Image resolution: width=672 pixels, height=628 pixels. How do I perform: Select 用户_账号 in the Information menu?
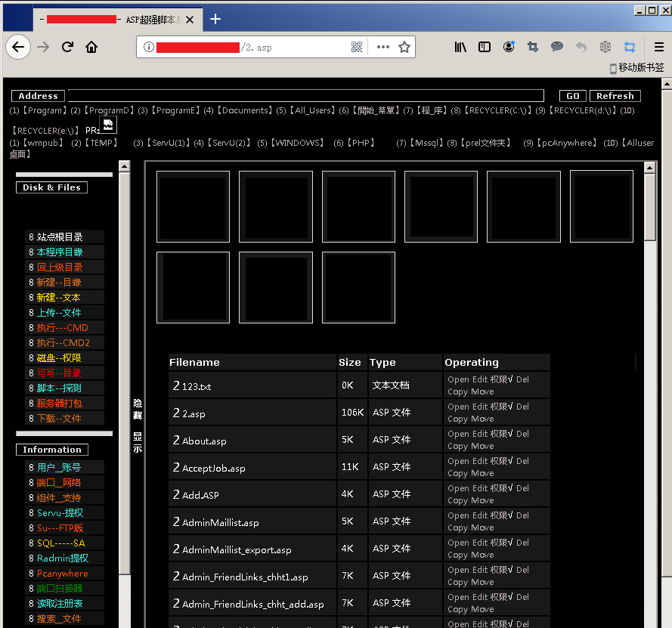(x=59, y=467)
